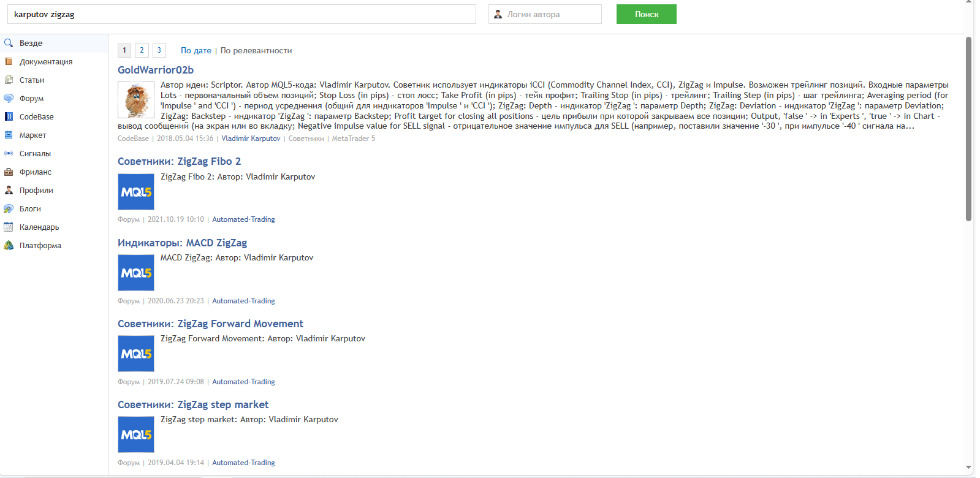Viewport: 980px width, 478px height.
Task: Open Automated-Trading link under ZigZag Forward Movement
Action: tap(243, 382)
